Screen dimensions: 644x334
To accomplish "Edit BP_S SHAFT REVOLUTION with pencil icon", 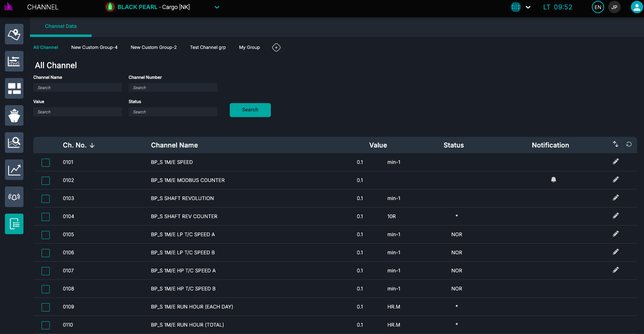I will [616, 198].
